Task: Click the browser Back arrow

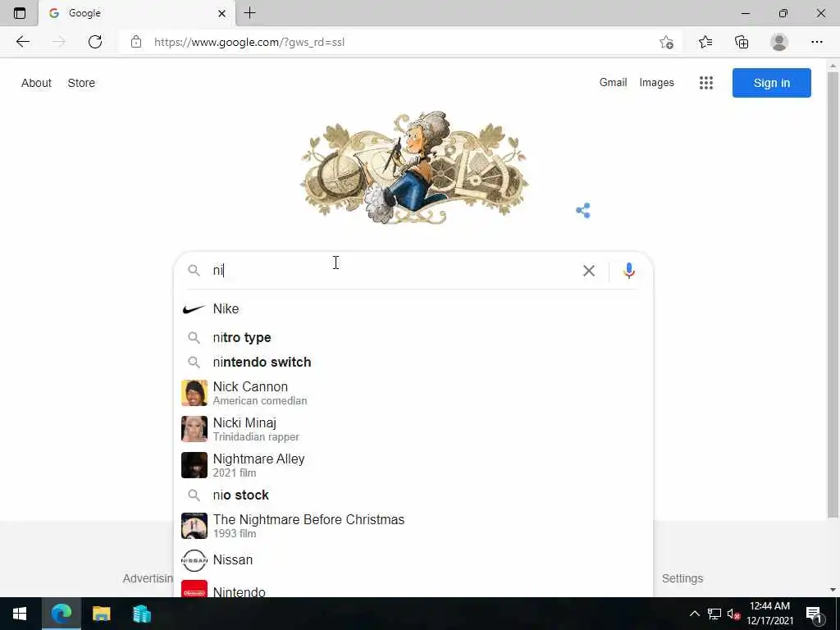Action: [x=22, y=42]
